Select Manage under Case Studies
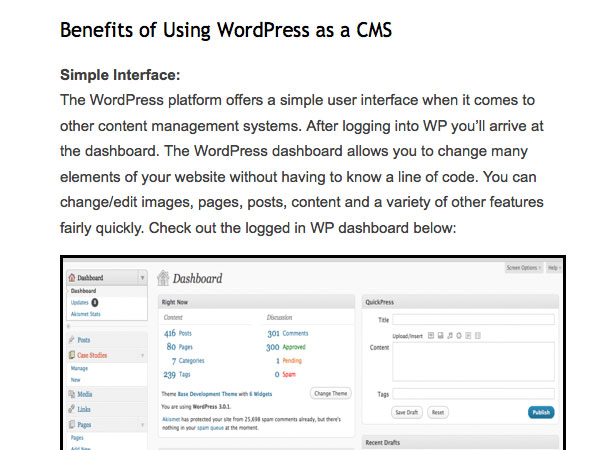The height and width of the screenshot is (450, 615). pyautogui.click(x=79, y=368)
